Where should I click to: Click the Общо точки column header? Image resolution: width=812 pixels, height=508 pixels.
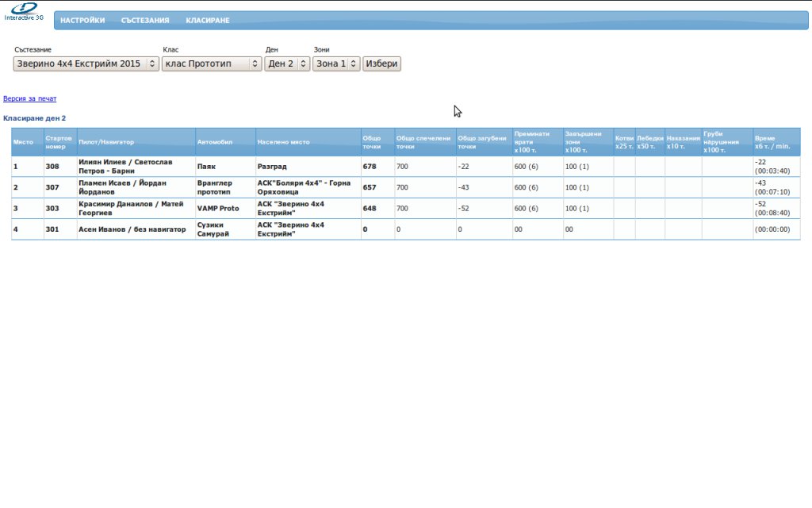point(372,142)
